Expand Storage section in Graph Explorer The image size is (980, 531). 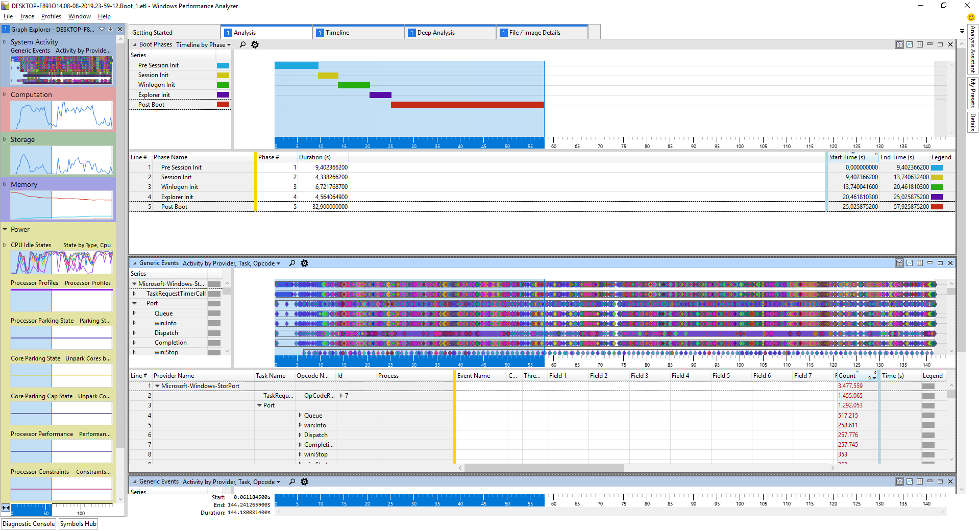5,139
